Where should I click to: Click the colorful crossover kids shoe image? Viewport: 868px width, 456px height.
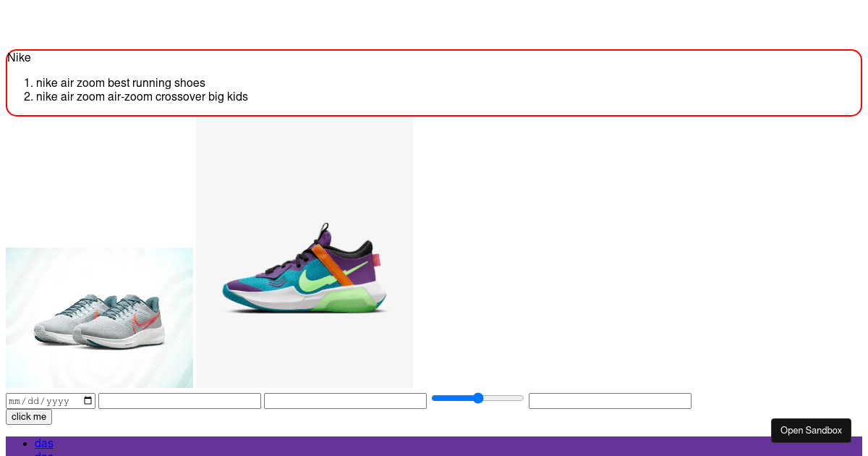coord(305,252)
